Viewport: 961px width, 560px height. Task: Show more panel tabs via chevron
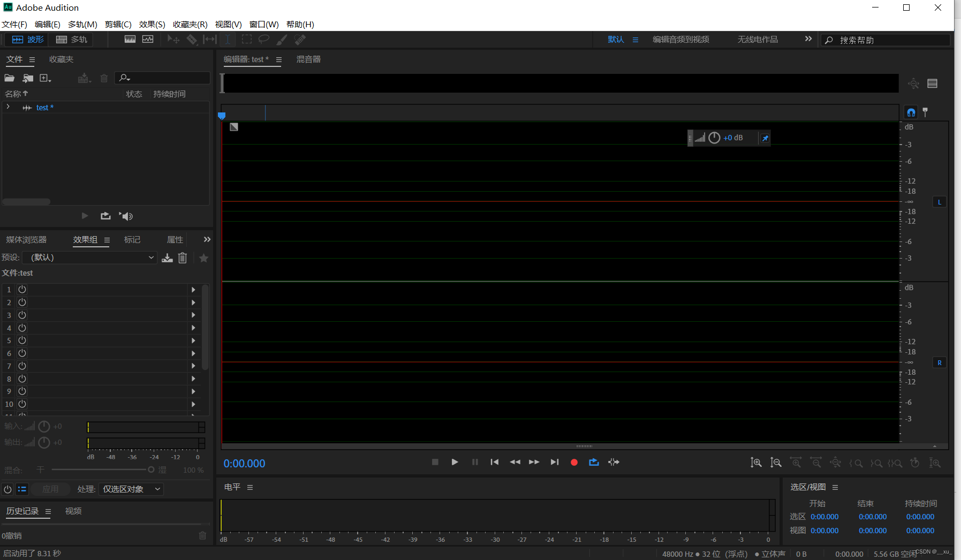[x=207, y=239]
